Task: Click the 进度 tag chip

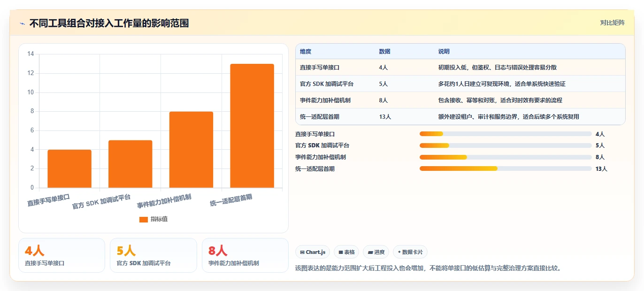Action: 376,252
